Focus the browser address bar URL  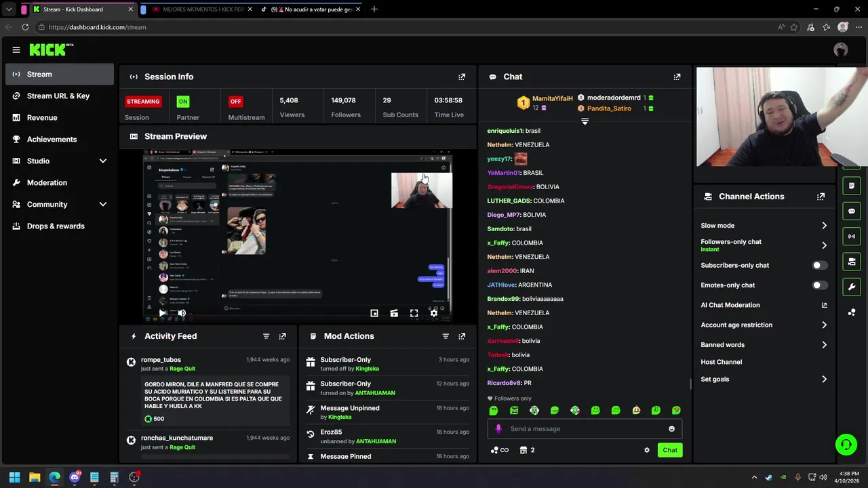tap(97, 27)
